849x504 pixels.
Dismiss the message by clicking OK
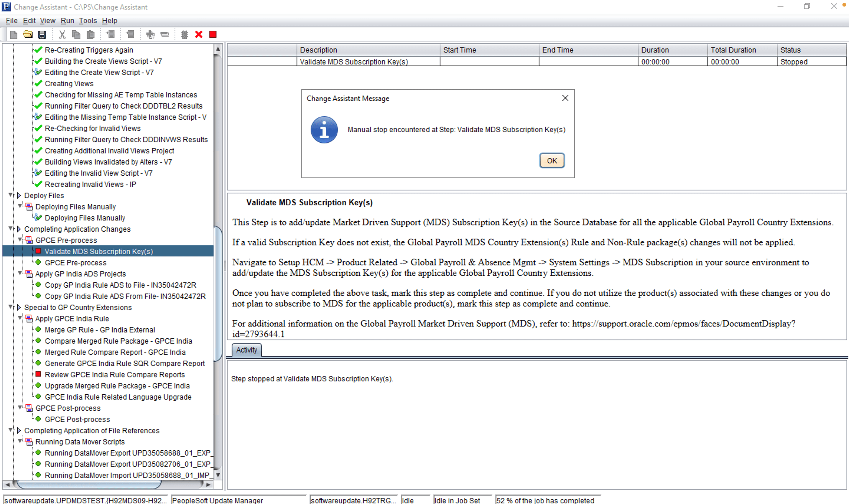coord(552,161)
